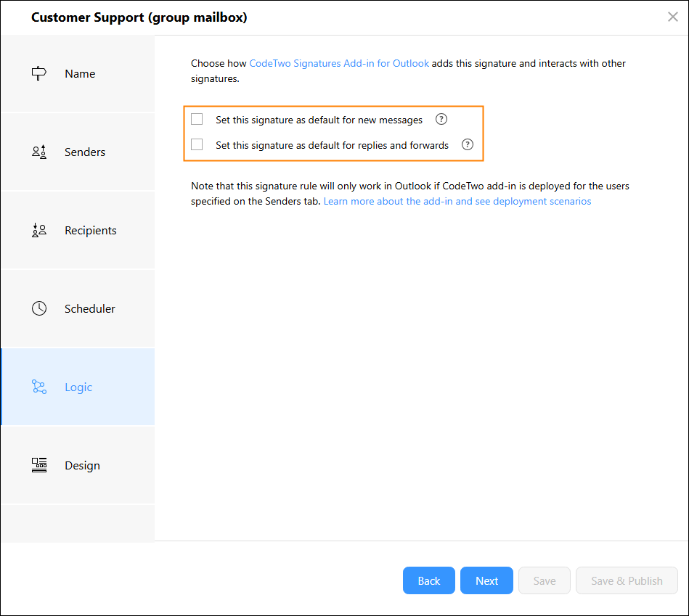Click the Save & Publish button
Image resolution: width=689 pixels, height=616 pixels.
coord(627,580)
